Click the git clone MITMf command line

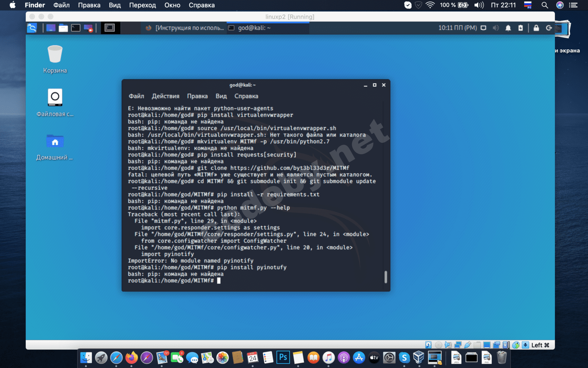pyautogui.click(x=239, y=168)
